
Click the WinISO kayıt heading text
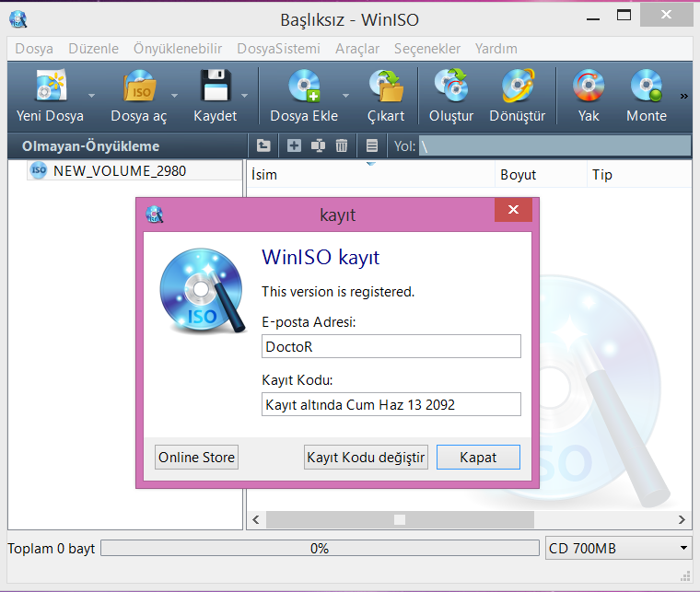coord(321,258)
